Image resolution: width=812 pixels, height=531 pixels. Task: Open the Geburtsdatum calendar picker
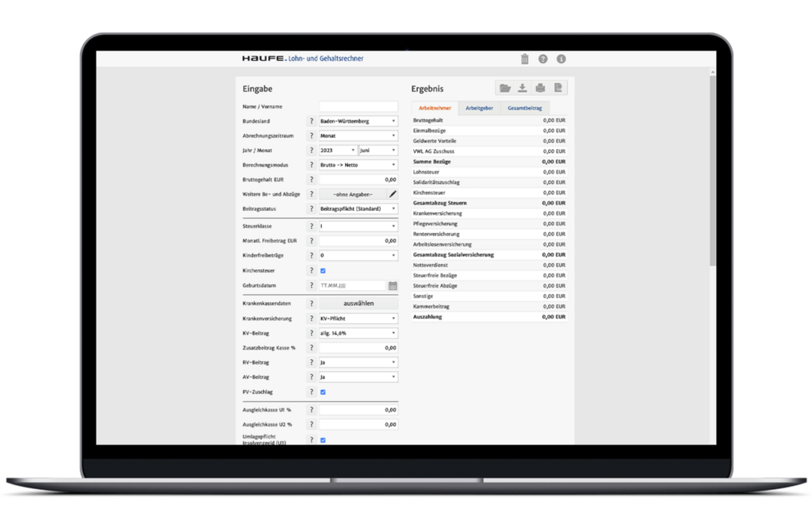click(392, 285)
